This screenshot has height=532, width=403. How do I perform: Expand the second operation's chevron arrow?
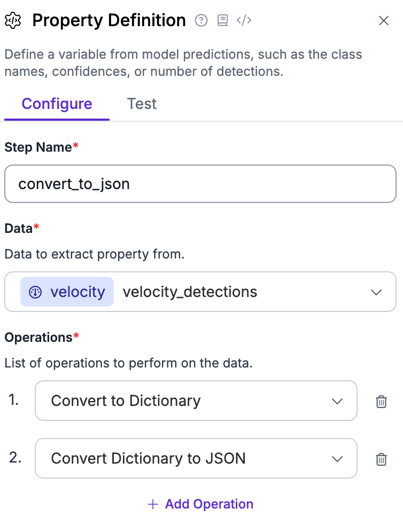point(337,459)
